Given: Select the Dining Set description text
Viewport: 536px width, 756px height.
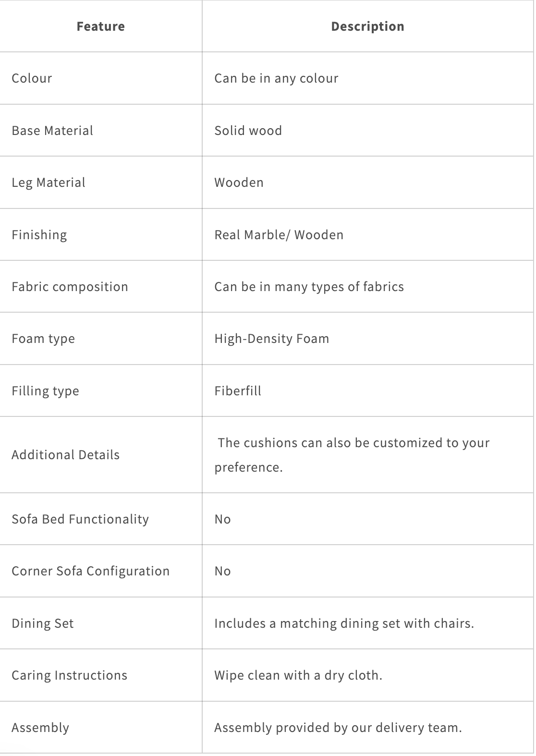Looking at the screenshot, I should click(x=344, y=623).
